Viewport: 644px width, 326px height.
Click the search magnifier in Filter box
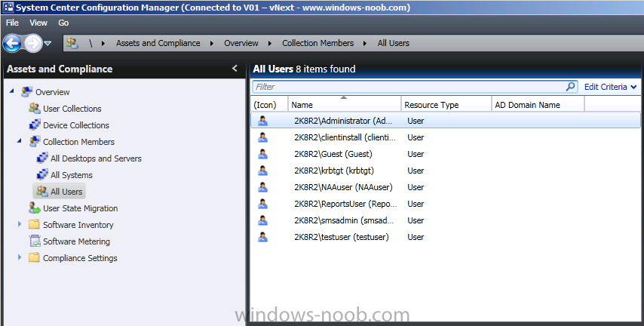click(571, 87)
